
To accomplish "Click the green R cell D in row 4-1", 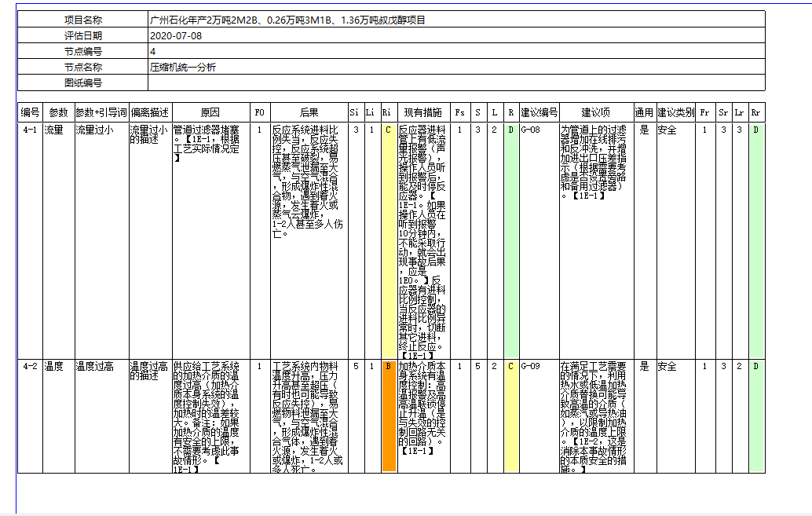I will click(511, 241).
